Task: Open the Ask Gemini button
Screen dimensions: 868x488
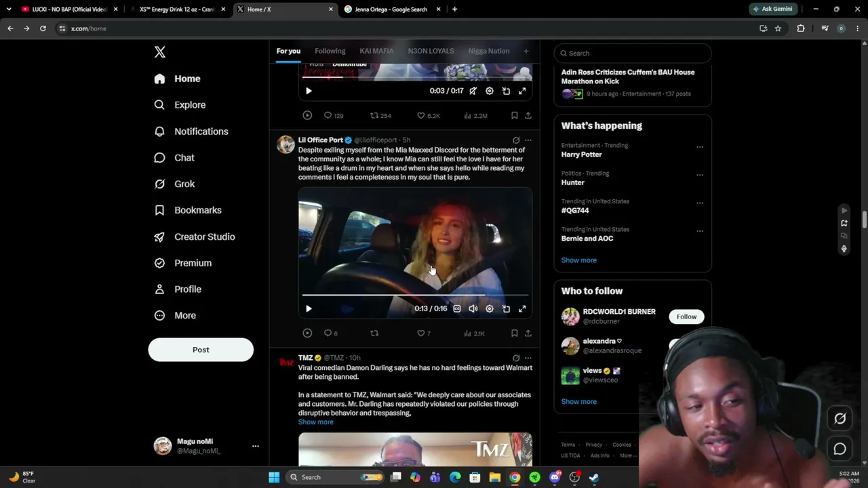Action: (773, 9)
